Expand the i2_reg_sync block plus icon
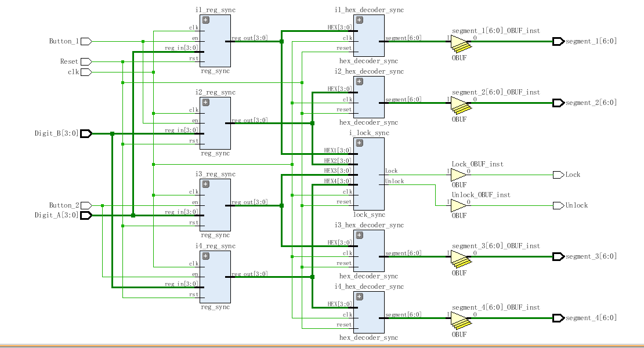644x348 pixels. point(206,103)
